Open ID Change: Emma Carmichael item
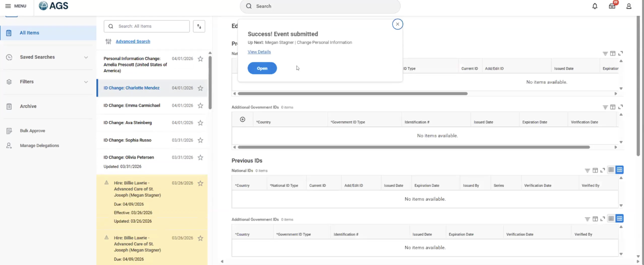 152,106
